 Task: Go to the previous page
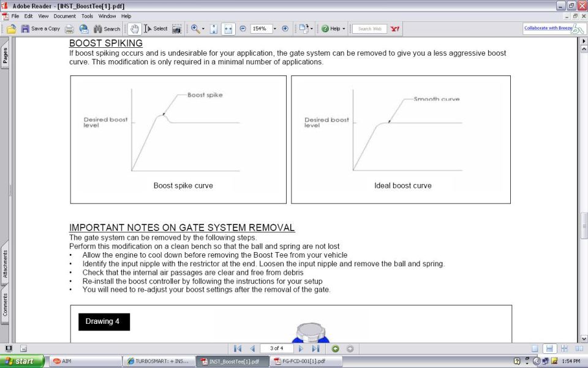tap(252, 348)
